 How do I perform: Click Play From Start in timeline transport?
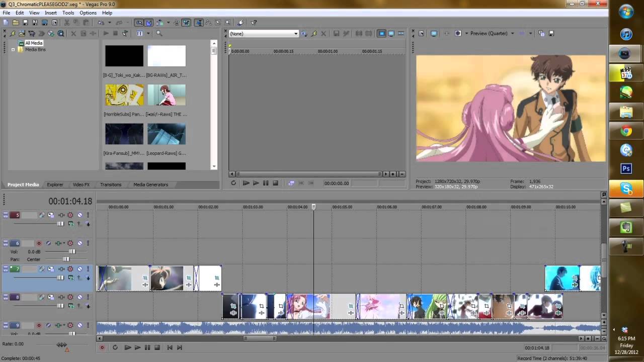point(127,347)
